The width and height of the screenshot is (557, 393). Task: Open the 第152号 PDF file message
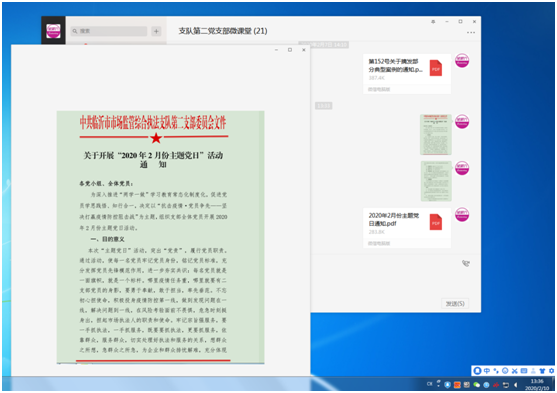coord(407,74)
